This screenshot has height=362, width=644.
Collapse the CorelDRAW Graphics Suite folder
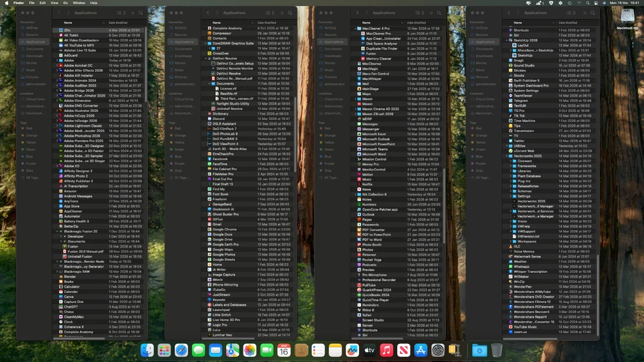(x=206, y=43)
